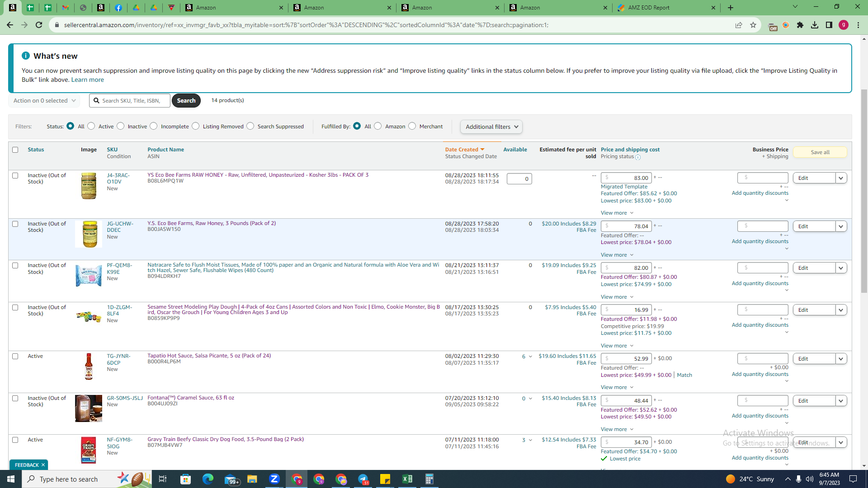Filter Fulfilled By Amazon
868x488 pixels.
click(378, 126)
